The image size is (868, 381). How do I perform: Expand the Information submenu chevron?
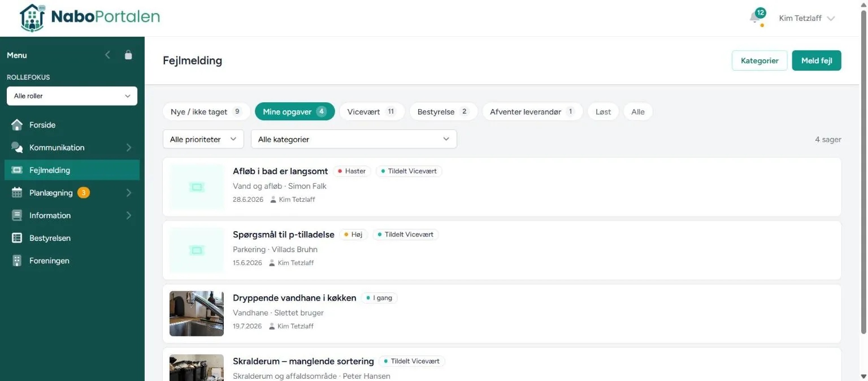[x=129, y=215]
